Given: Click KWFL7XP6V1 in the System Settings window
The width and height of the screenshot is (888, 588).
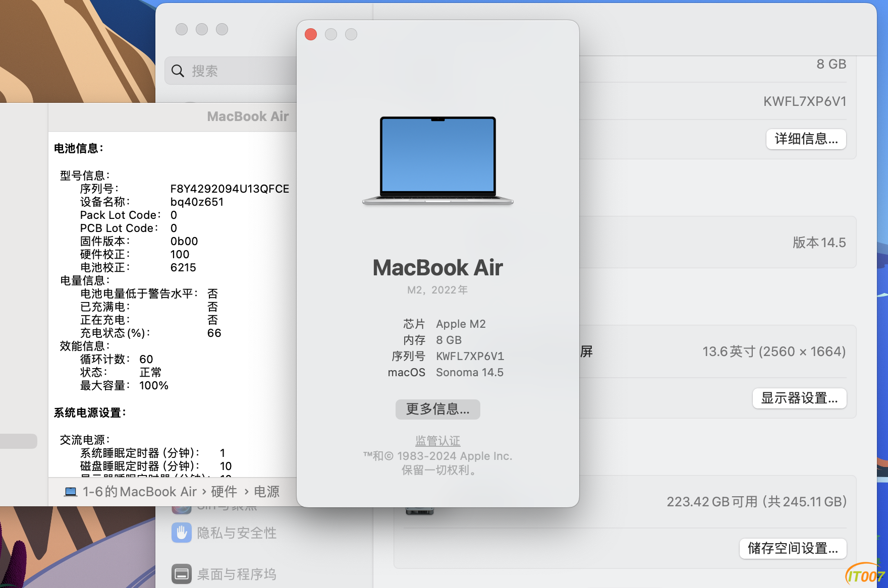Looking at the screenshot, I should pyautogui.click(x=805, y=101).
